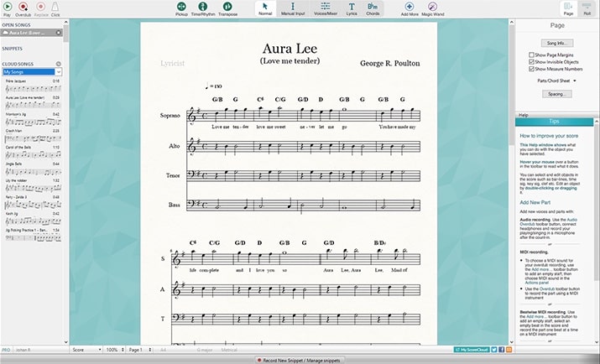Image resolution: width=600 pixels, height=364 pixels.
Task: Click the Play button
Action: 8,8
